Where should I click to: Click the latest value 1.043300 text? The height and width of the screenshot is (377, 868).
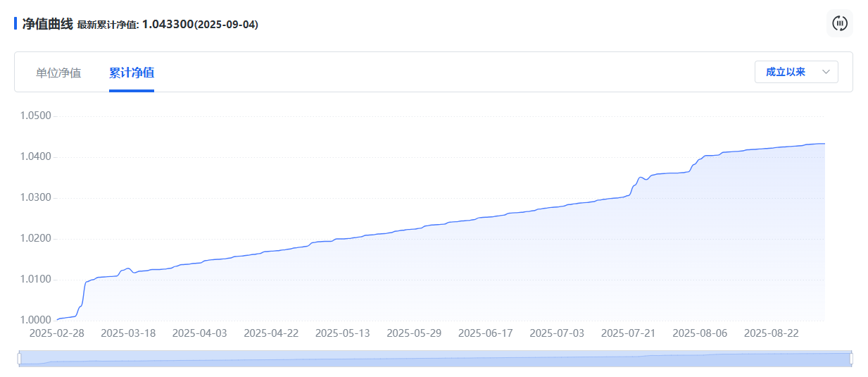(x=168, y=25)
